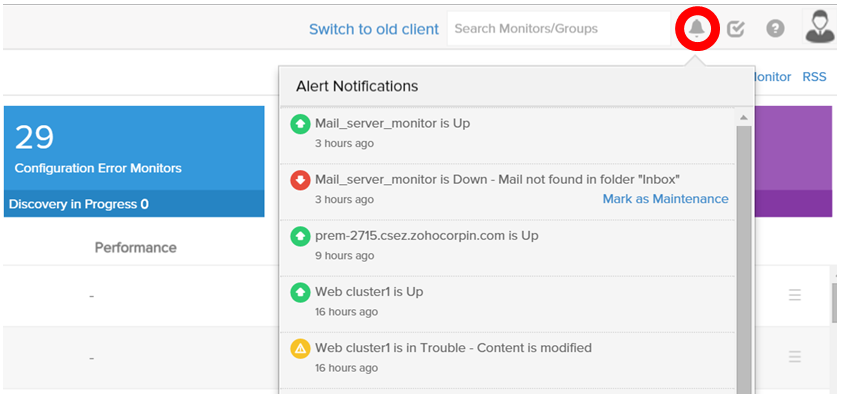Click green Up icon for Mail_server_monitor

coord(300,124)
